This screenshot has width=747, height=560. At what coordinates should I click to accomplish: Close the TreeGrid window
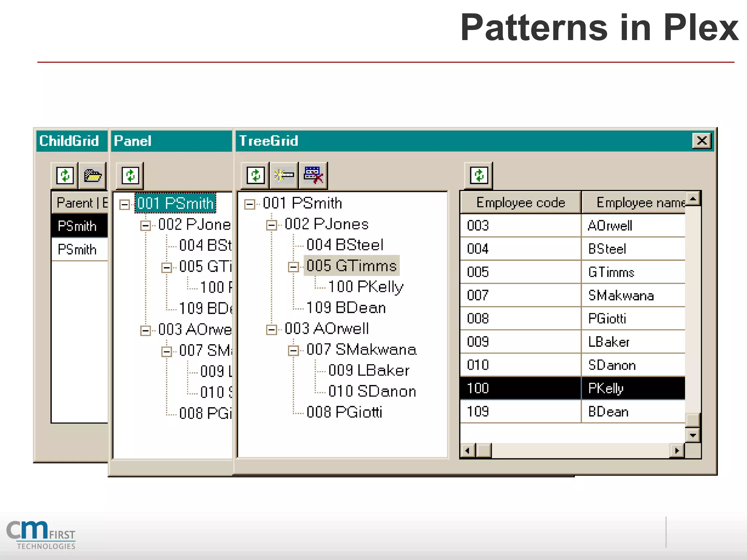pos(701,141)
